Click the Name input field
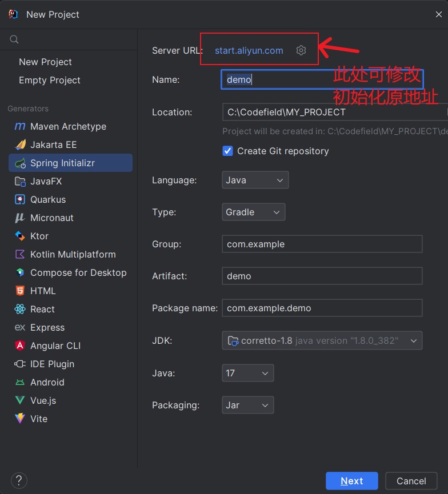The width and height of the screenshot is (448, 494). click(322, 79)
